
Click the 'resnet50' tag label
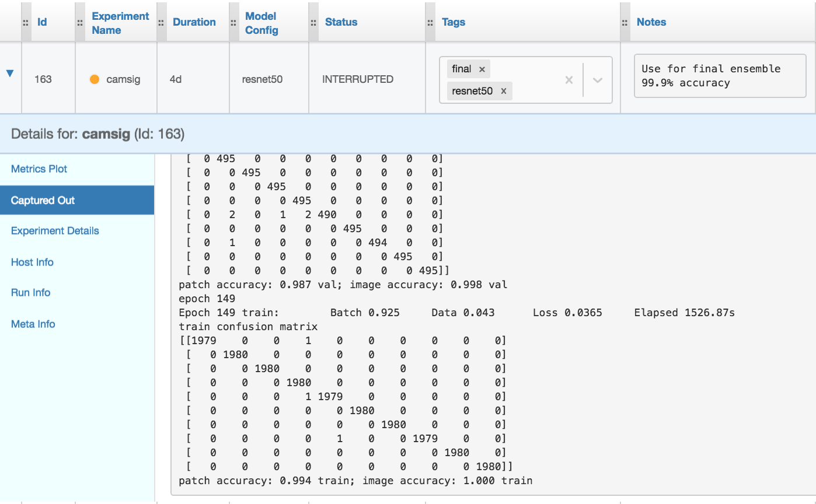pos(472,92)
